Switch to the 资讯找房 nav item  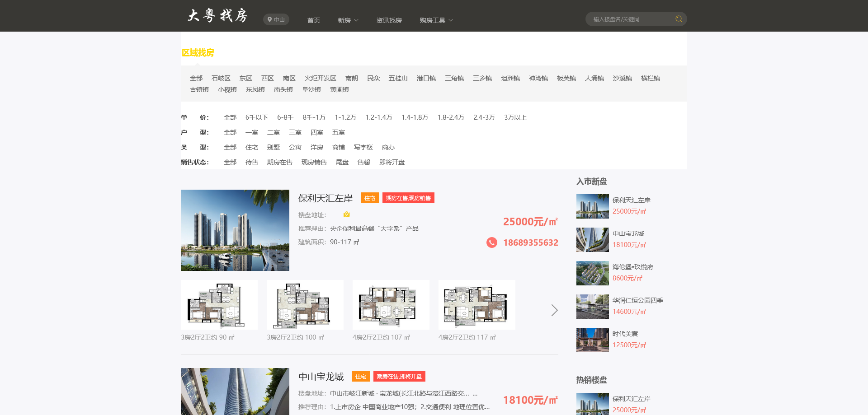(389, 20)
